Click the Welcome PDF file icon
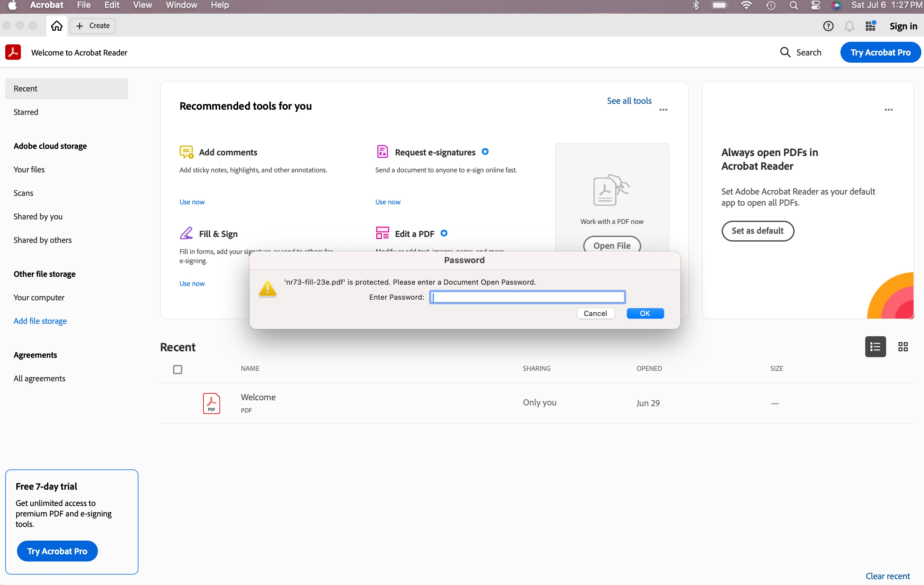The image size is (924, 585). point(211,403)
